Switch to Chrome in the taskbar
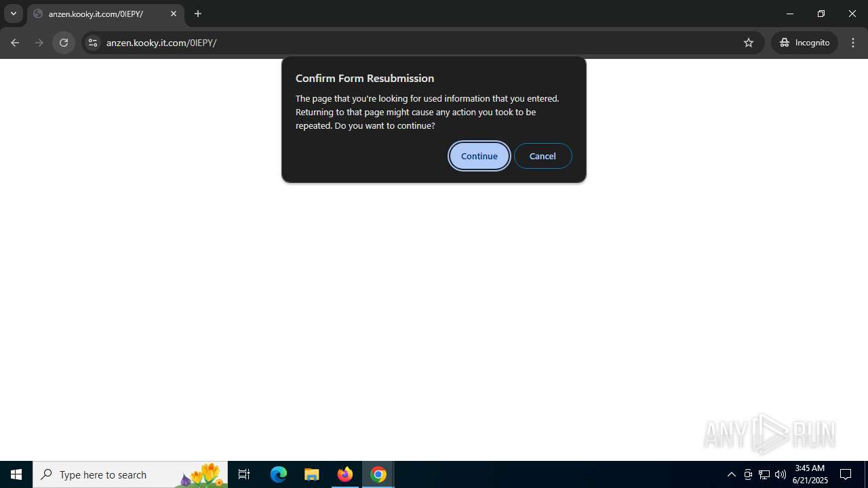Image resolution: width=868 pixels, height=488 pixels. coord(378,474)
